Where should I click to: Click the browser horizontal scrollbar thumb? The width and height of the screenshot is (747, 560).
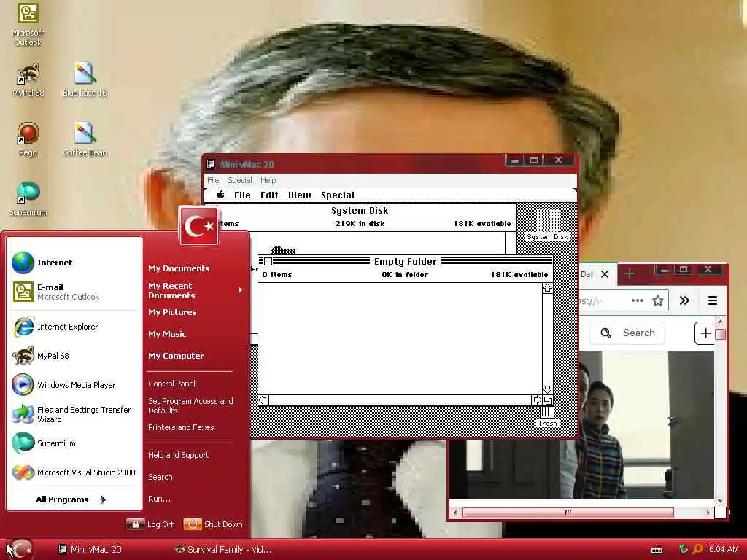(x=568, y=513)
